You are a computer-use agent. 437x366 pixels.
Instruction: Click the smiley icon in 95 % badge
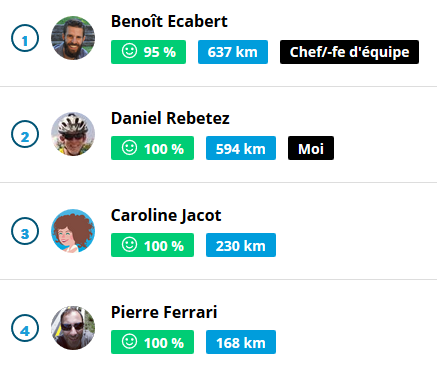[129, 51]
